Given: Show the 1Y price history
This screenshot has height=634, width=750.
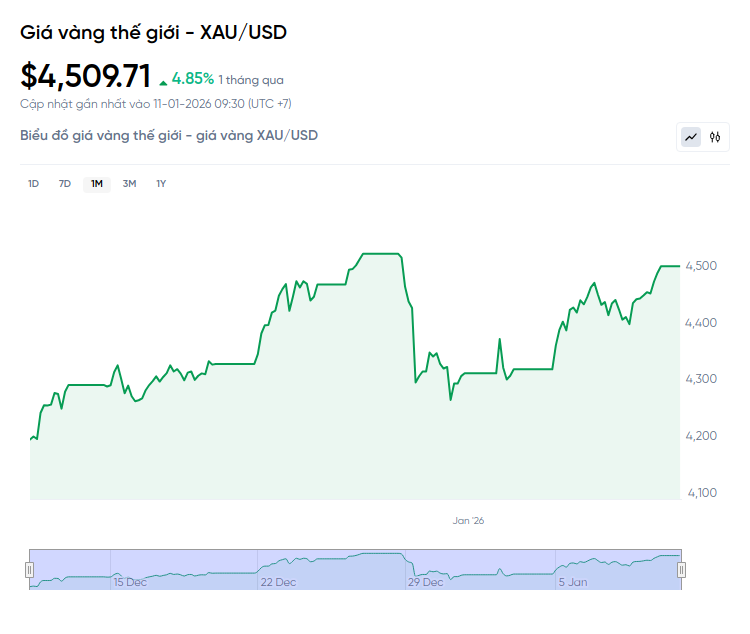Looking at the screenshot, I should pyautogui.click(x=161, y=184).
